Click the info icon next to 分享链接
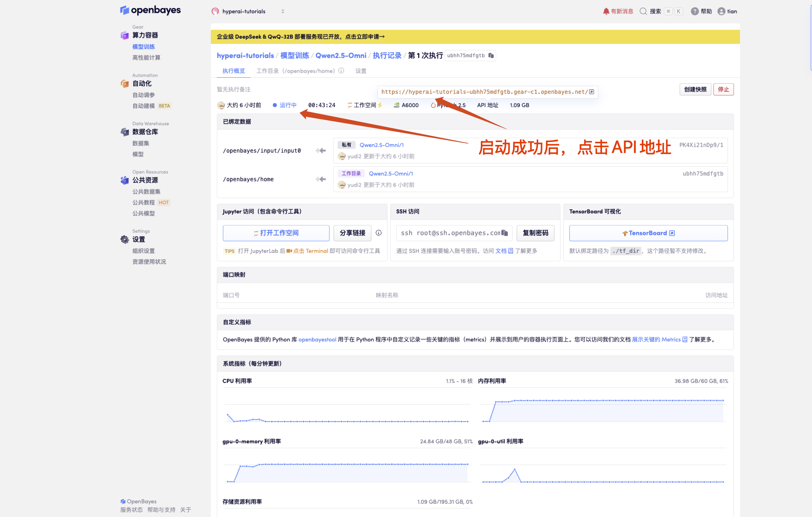The width and height of the screenshot is (812, 517). (379, 233)
